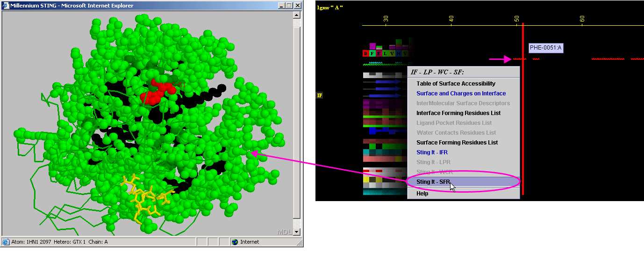
Task: Click the Internet zone globe in the status bar
Action: click(x=235, y=242)
